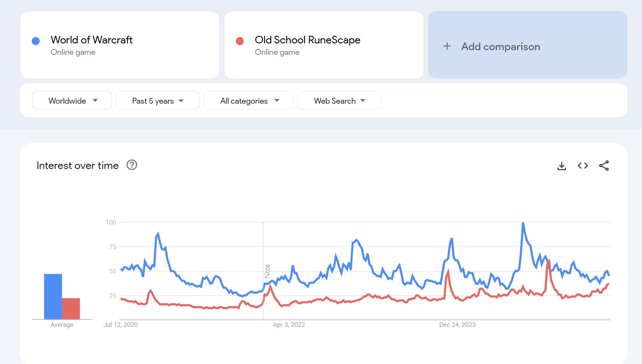Click the "75" y-axis value
This screenshot has width=642, height=364.
[113, 247]
